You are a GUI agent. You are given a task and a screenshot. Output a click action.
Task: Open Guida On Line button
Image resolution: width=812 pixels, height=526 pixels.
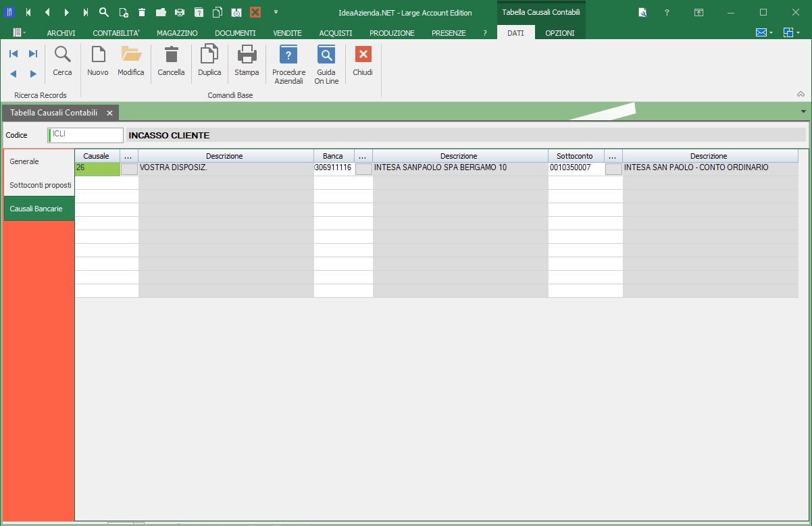click(326, 65)
